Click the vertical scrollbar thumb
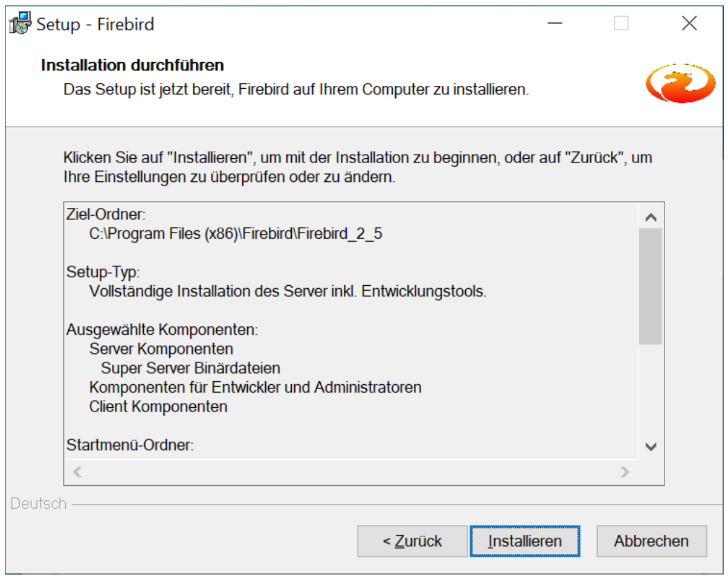The height and width of the screenshot is (580, 728). (651, 286)
